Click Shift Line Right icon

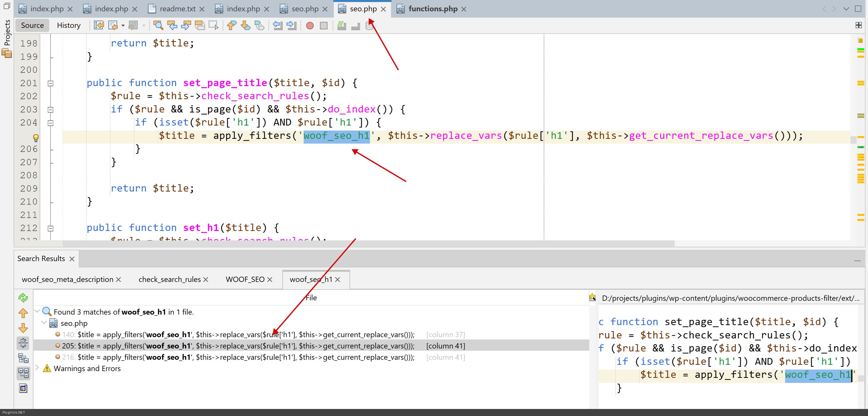pos(291,26)
